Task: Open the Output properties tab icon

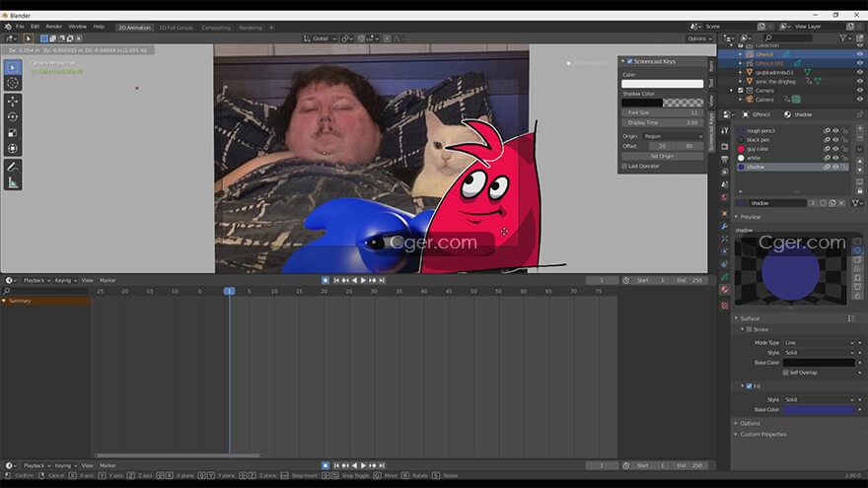Action: coord(725,160)
